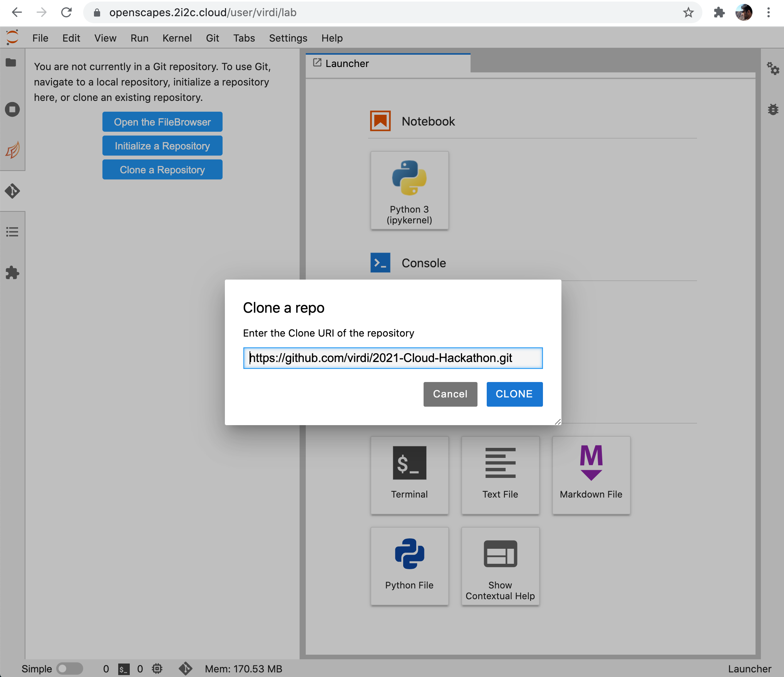
Task: Show the table of contents panel
Action: coord(12,232)
